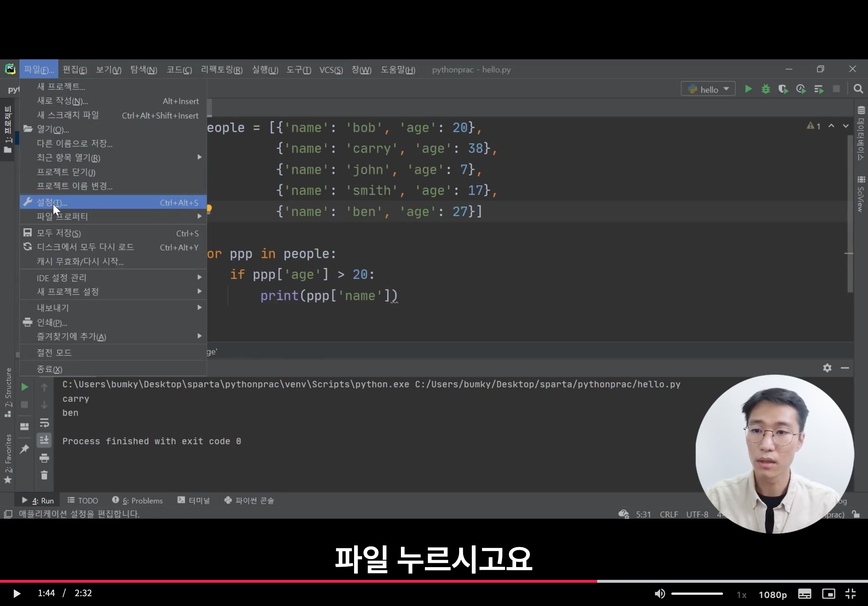Expand the IDE settings management submenu
The width and height of the screenshot is (868, 606).
113,278
